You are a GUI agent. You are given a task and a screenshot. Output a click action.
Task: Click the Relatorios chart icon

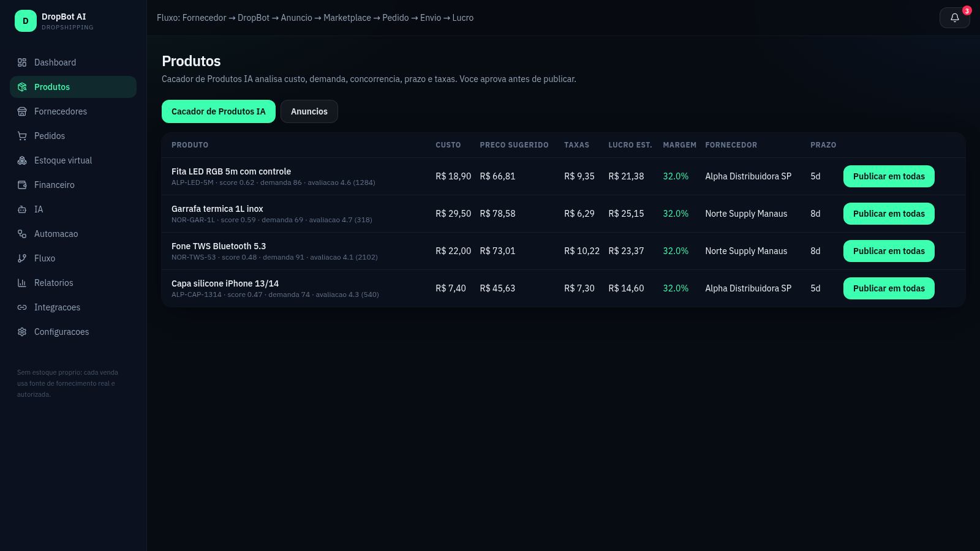click(x=22, y=283)
